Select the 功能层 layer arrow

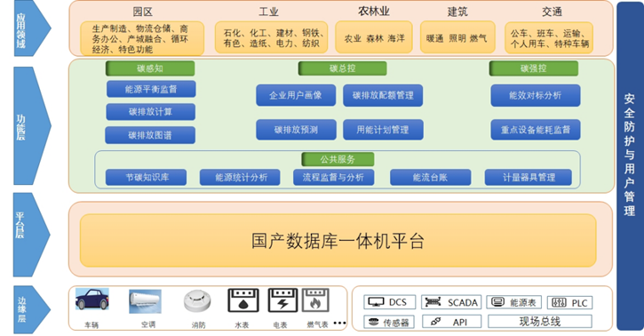pos(33,126)
